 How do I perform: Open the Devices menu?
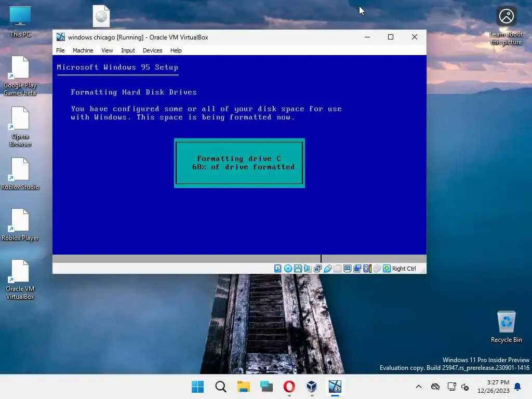point(152,50)
